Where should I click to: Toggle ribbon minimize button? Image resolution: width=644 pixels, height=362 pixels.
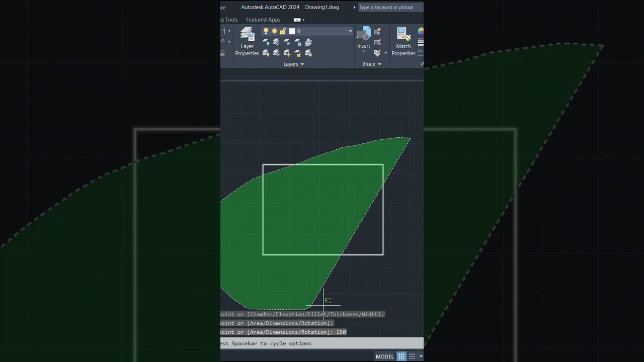[x=297, y=20]
